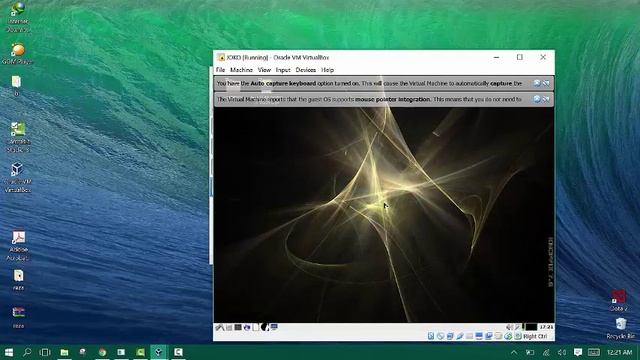Click the guest panel volume speaker icon

pyautogui.click(x=509, y=327)
